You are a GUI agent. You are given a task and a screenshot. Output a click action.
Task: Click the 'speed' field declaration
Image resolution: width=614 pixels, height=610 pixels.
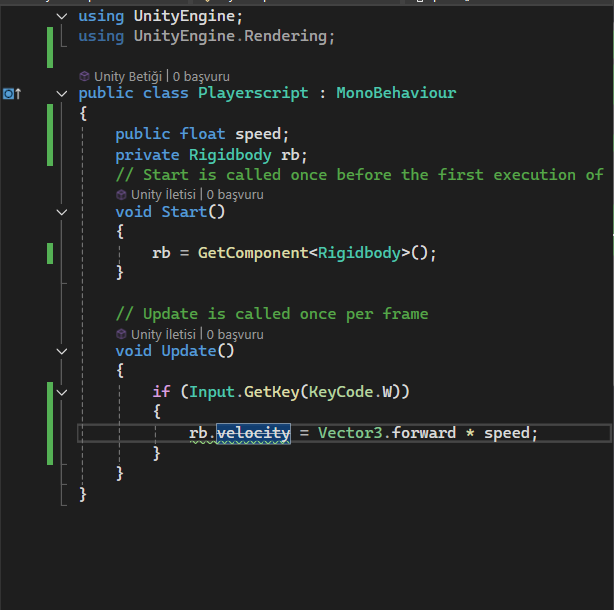pos(258,134)
